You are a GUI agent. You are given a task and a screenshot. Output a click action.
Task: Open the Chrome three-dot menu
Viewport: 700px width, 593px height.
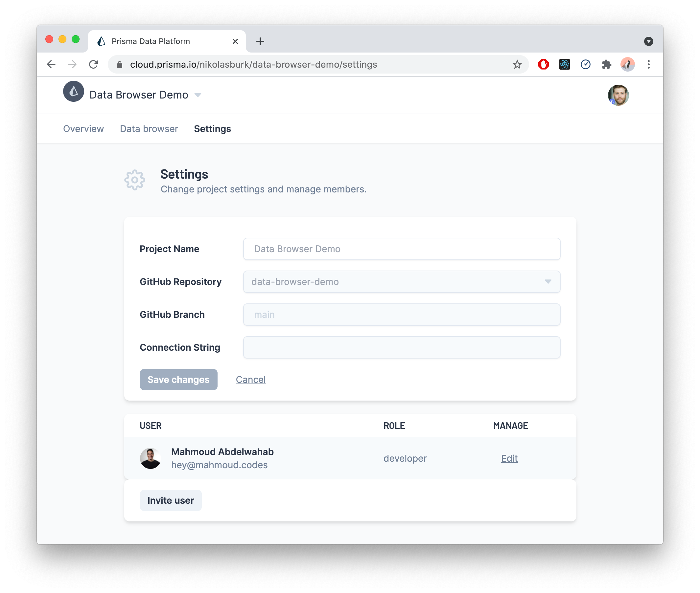[648, 65]
